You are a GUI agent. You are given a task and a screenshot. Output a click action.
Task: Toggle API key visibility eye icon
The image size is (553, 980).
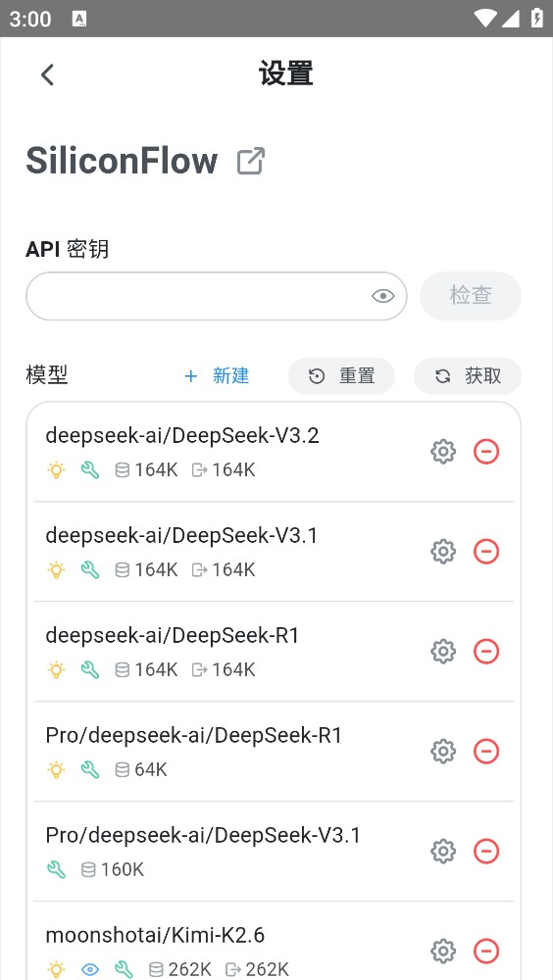coord(382,296)
